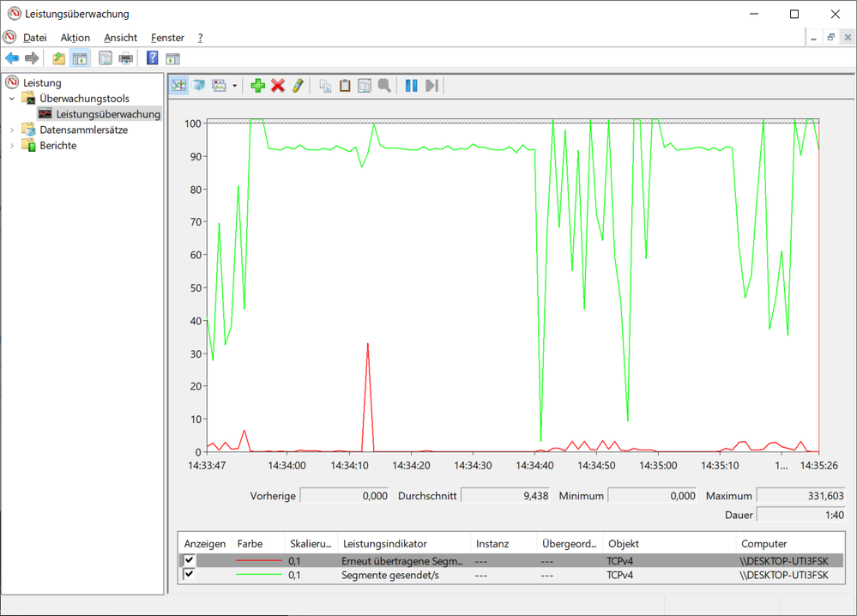Click the Minimum value field
Viewport: 857px width, 616px height.
(653, 496)
